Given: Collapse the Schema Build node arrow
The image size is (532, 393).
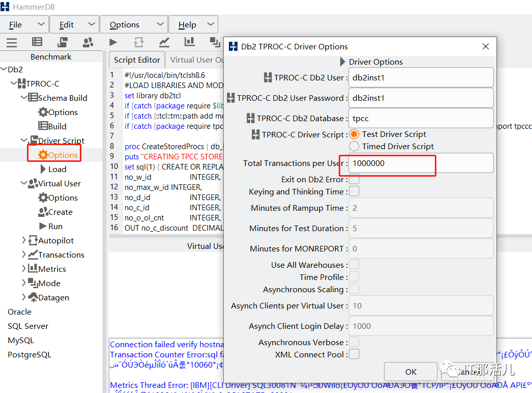Looking at the screenshot, I should coord(24,97).
